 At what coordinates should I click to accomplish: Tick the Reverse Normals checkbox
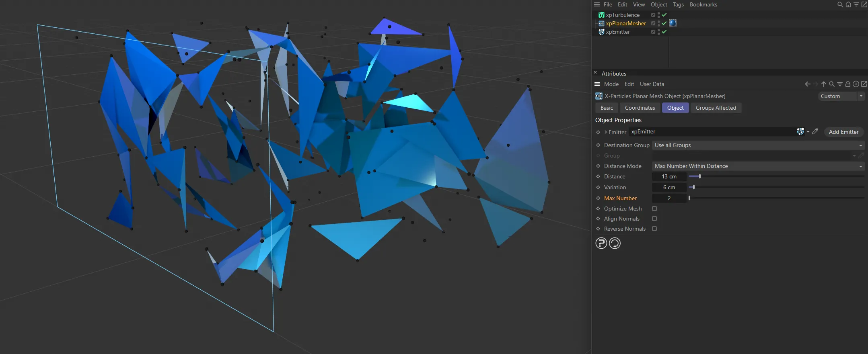pyautogui.click(x=654, y=229)
